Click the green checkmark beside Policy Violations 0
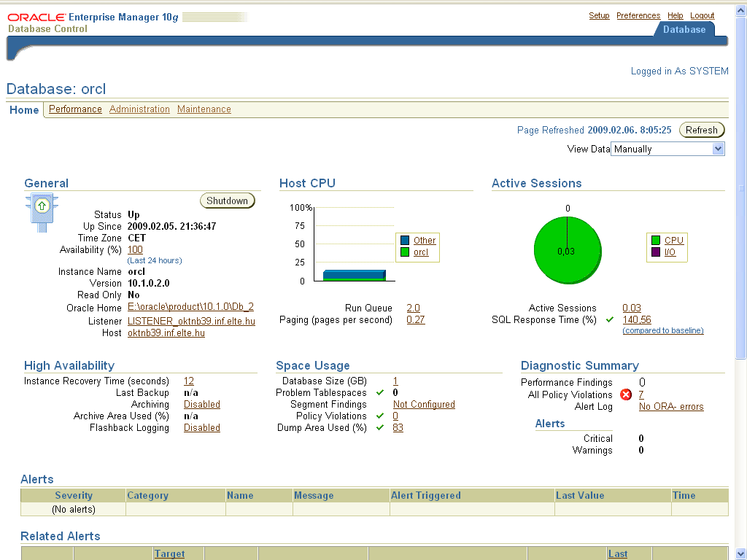Image resolution: width=747 pixels, height=560 pixels. (379, 416)
